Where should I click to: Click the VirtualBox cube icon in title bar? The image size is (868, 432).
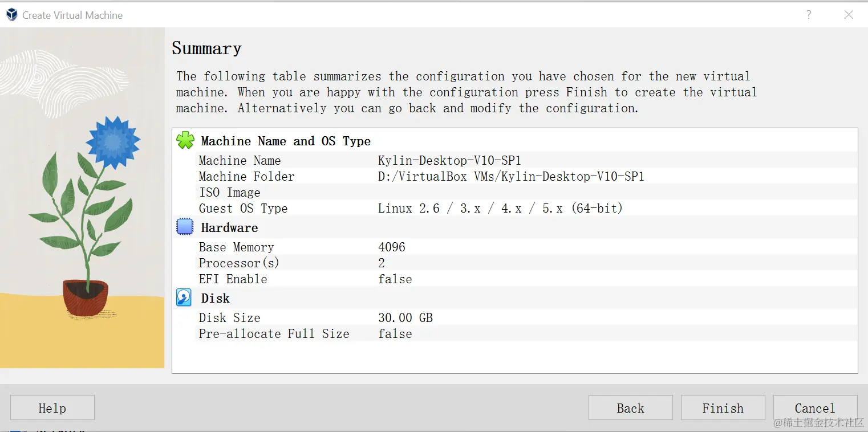(11, 15)
